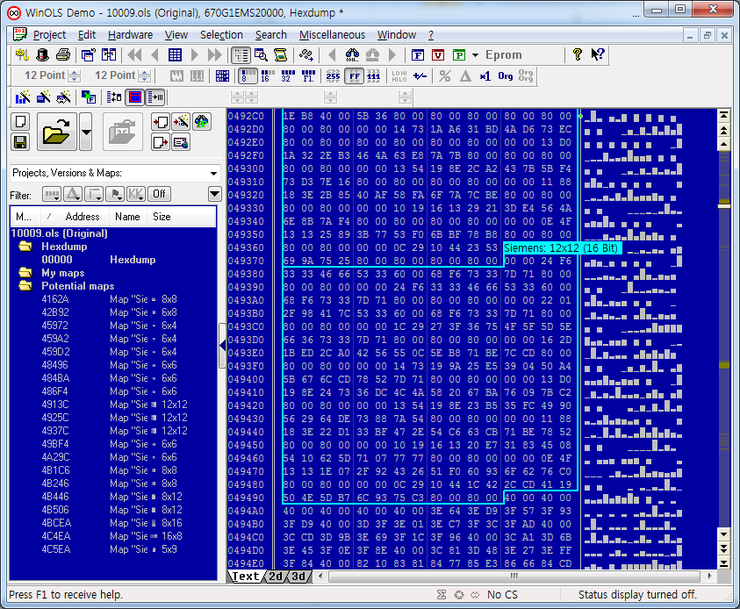Click the percent display icon
Viewport: 740px width, 609px height.
coord(445,76)
